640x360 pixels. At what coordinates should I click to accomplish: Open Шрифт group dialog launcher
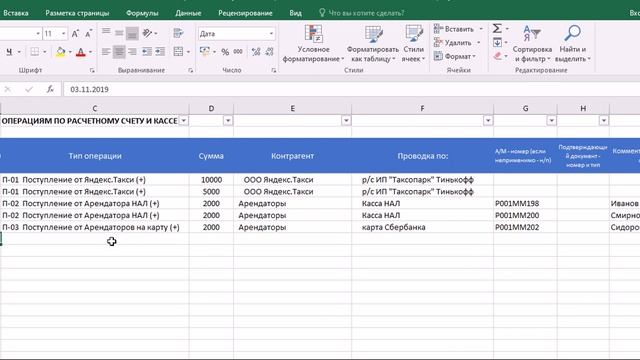point(92,71)
